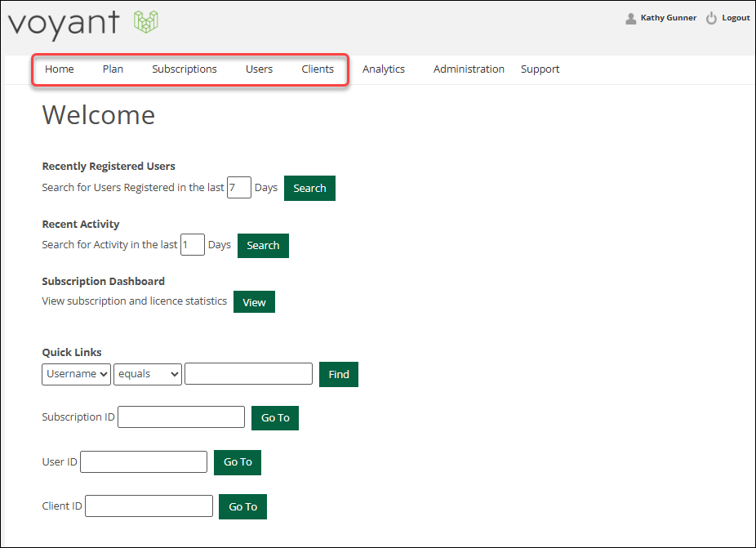
Task: Click the user profile silhouette icon
Action: [x=630, y=18]
